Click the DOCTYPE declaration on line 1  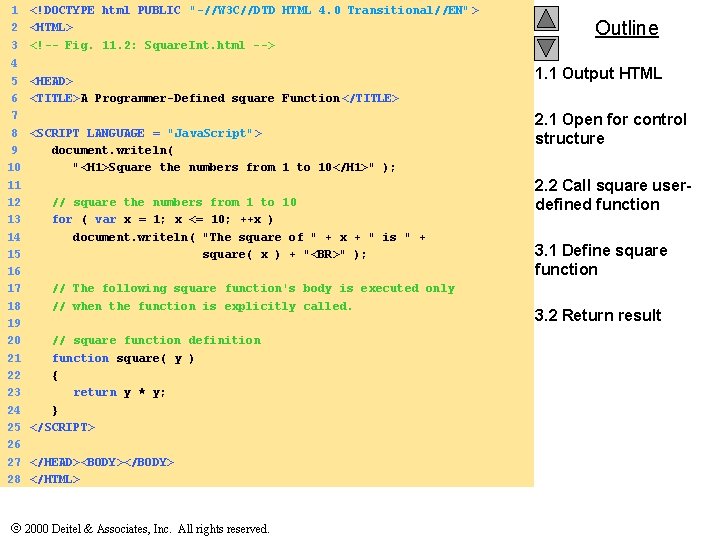point(254,11)
